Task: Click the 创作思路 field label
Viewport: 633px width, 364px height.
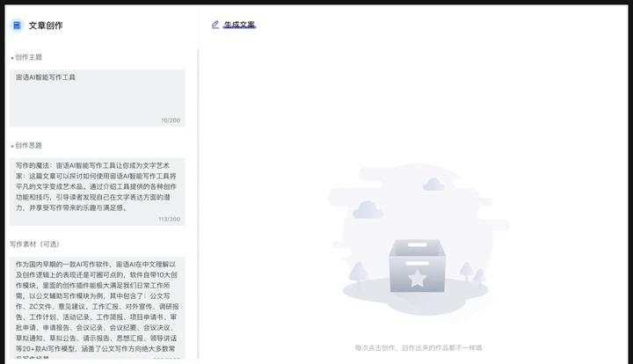Action: (x=28, y=145)
